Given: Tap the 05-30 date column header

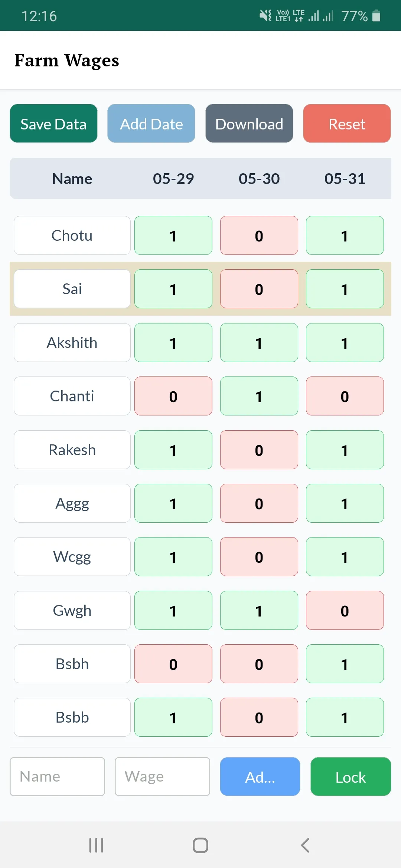Looking at the screenshot, I should pos(259,179).
